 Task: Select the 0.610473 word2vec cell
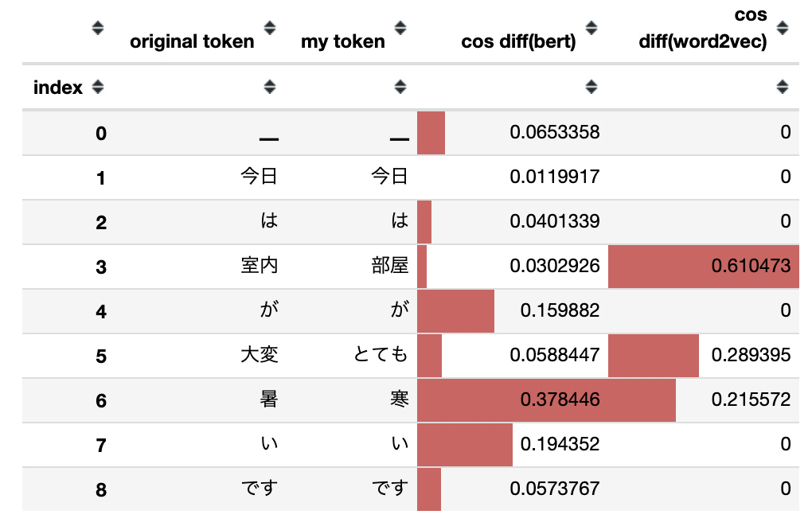pyautogui.click(x=704, y=266)
